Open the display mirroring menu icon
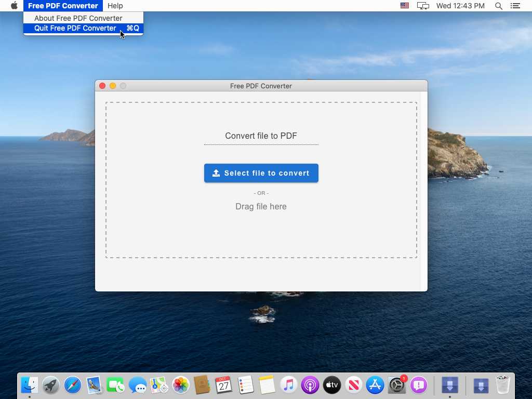 pos(423,5)
